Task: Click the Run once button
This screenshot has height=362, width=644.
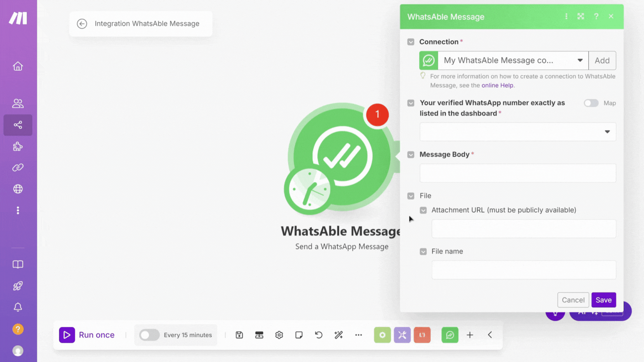Action: click(87, 335)
